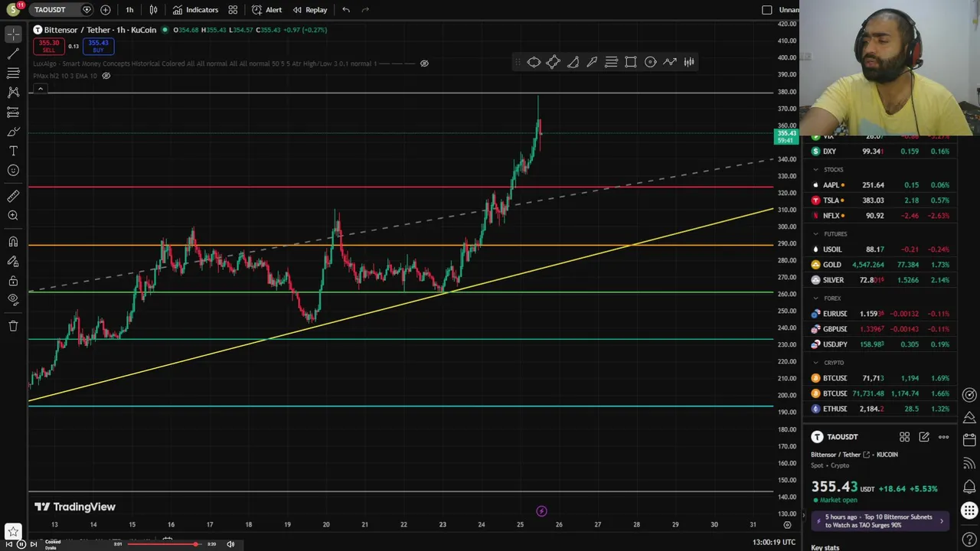Select the ellipse shape in favorites toolbar

tap(534, 62)
